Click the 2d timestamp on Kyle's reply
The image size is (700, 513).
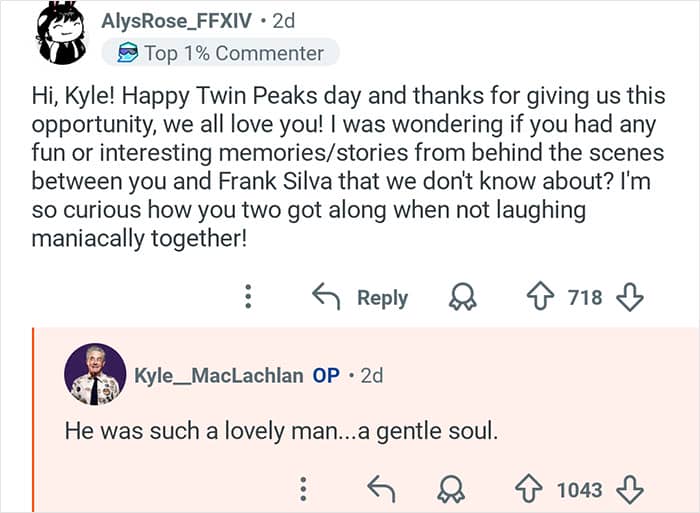pos(371,376)
